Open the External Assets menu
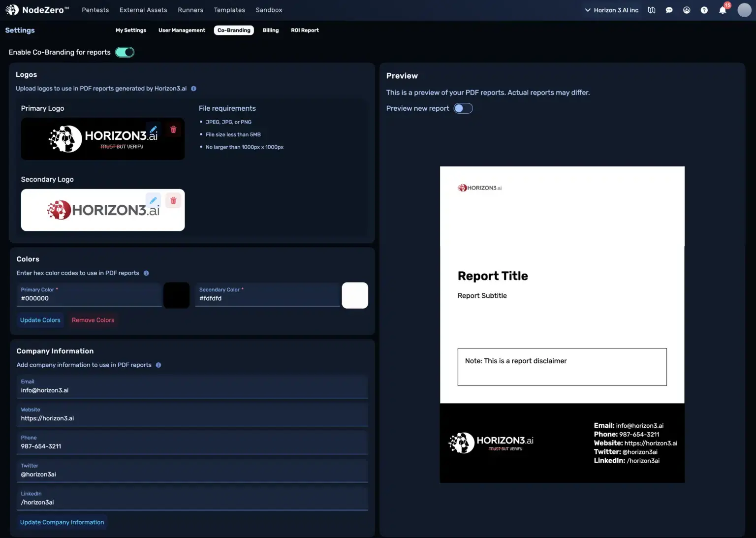756x538 pixels. pyautogui.click(x=143, y=10)
